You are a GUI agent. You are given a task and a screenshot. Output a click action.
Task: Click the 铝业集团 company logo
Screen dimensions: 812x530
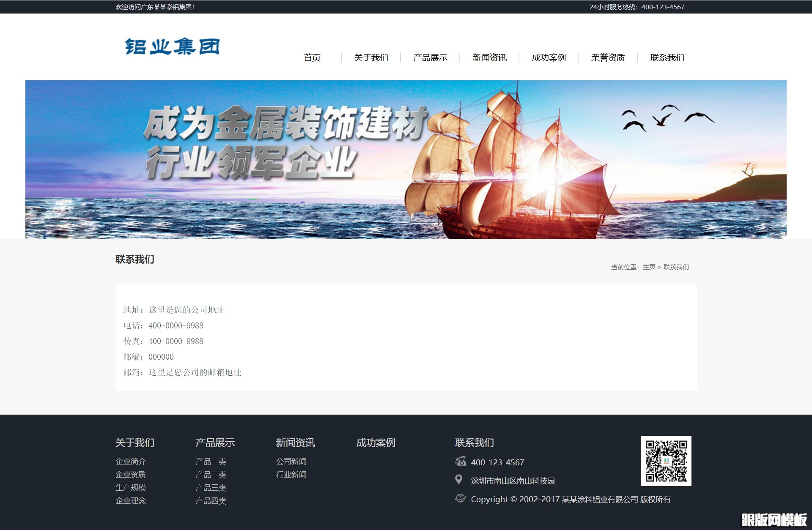[171, 46]
